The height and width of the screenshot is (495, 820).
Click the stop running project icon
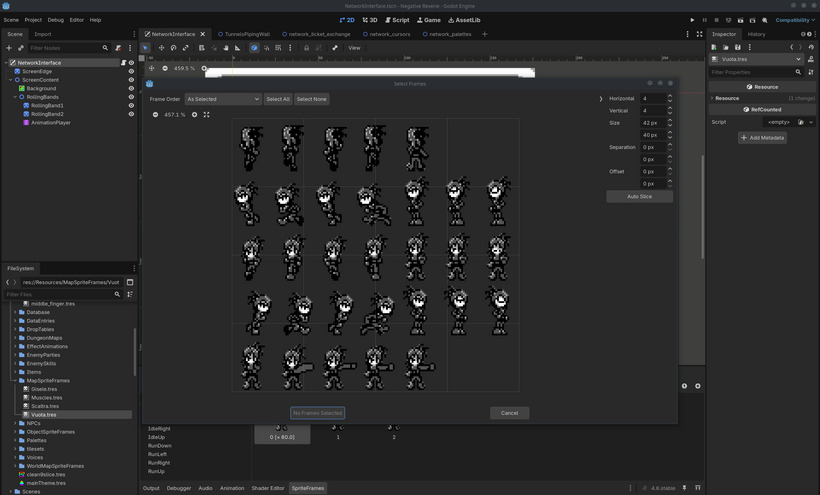pos(716,20)
